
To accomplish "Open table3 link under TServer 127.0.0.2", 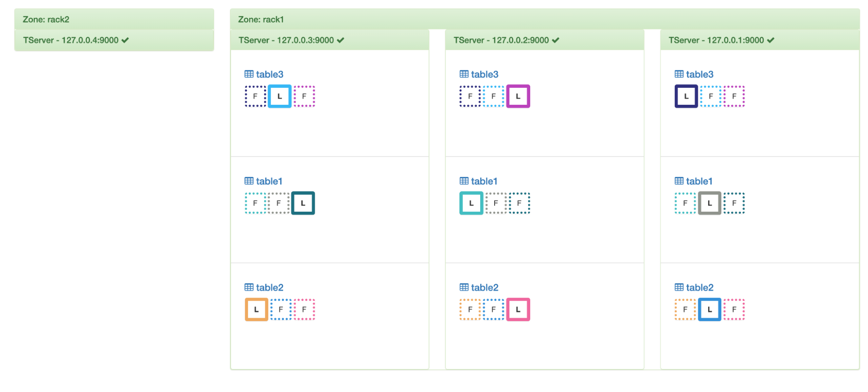I will [485, 74].
